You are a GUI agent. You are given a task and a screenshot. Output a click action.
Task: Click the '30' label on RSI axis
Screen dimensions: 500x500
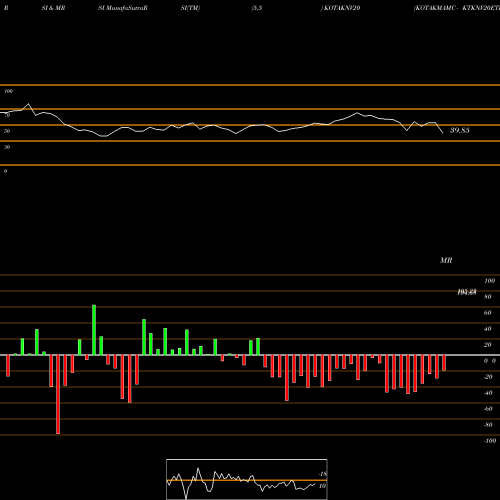7,147
